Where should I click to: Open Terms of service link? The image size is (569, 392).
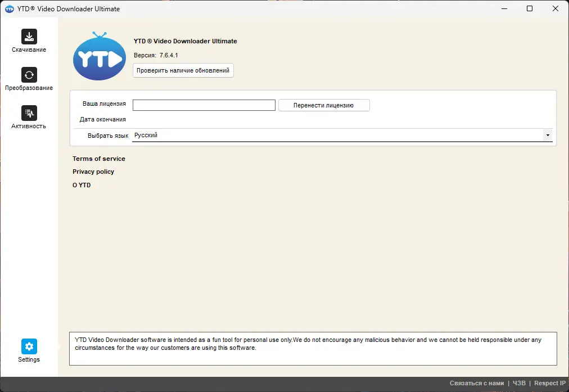[x=99, y=159]
